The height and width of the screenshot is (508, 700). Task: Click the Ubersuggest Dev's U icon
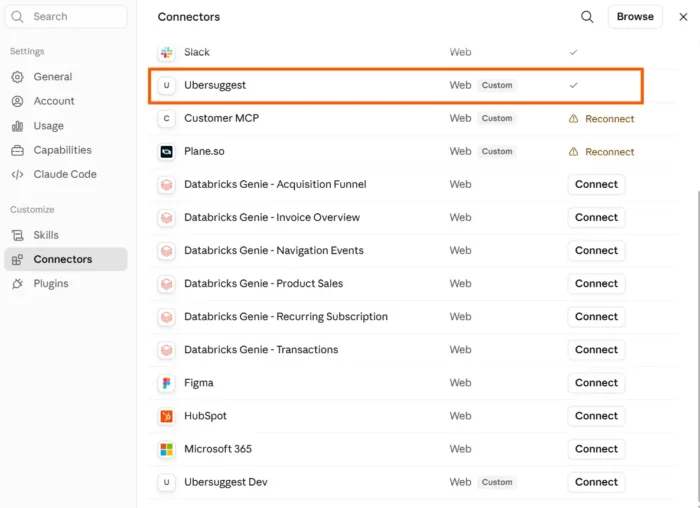click(167, 482)
